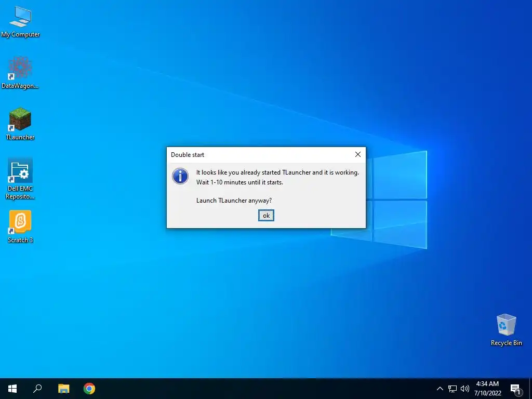Open the clock showing 4:34 AM
The width and height of the screenshot is (532, 399).
(487, 389)
